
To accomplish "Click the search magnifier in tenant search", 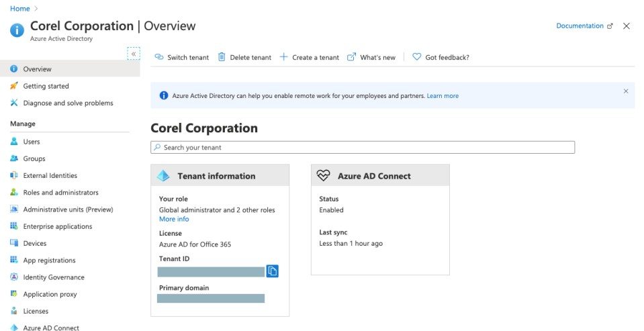I will (157, 147).
